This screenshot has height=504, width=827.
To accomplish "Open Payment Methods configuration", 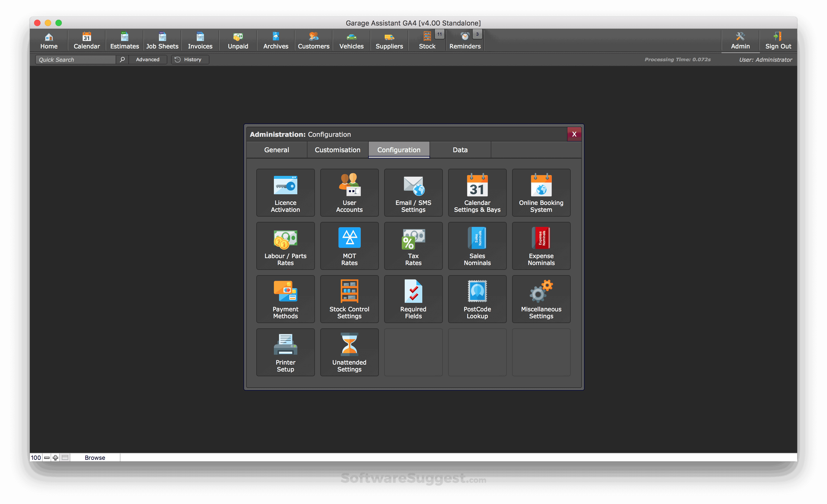I will [285, 299].
